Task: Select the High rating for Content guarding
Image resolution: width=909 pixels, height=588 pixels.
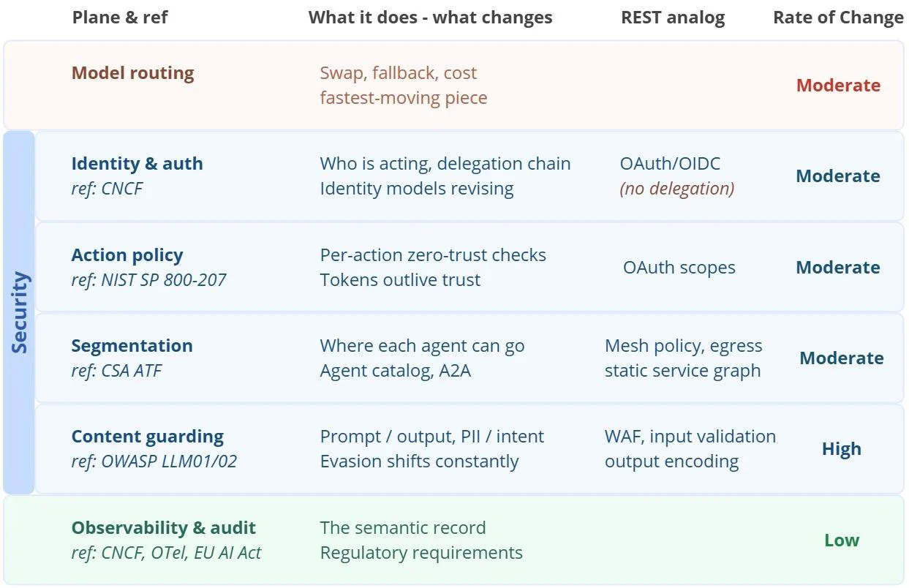Action: [841, 449]
